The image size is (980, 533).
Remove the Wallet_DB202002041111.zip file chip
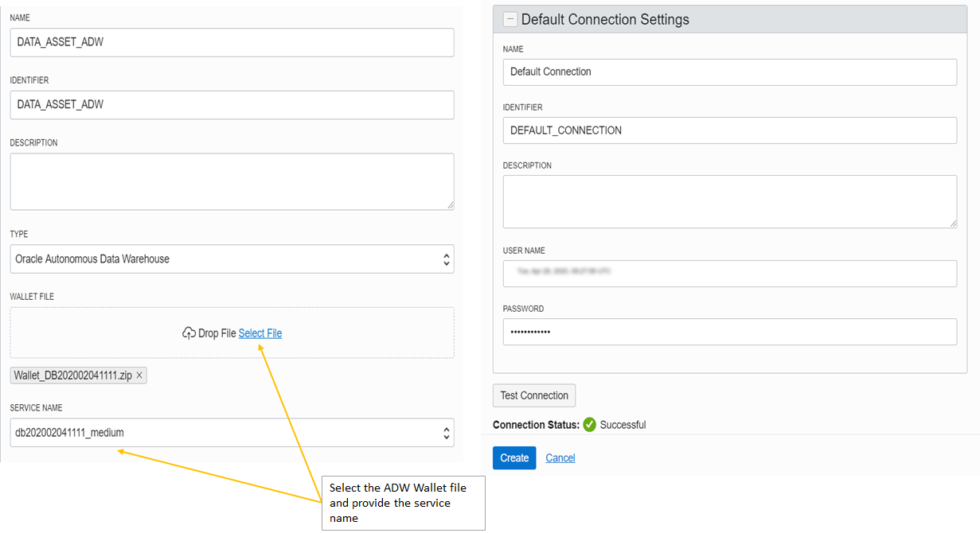point(139,375)
